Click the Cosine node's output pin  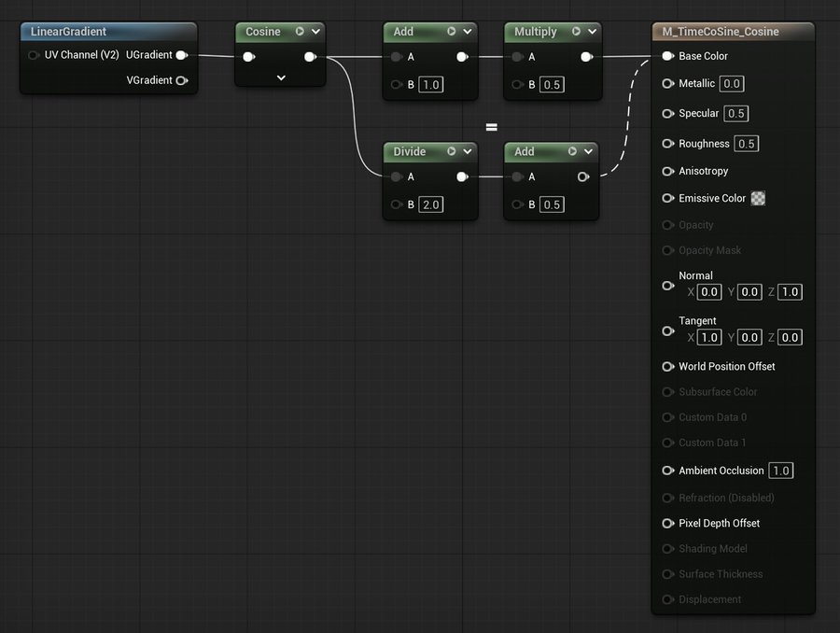click(310, 57)
